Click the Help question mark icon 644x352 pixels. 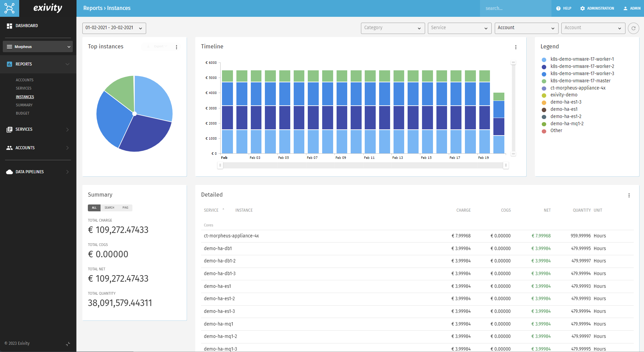coord(558,8)
